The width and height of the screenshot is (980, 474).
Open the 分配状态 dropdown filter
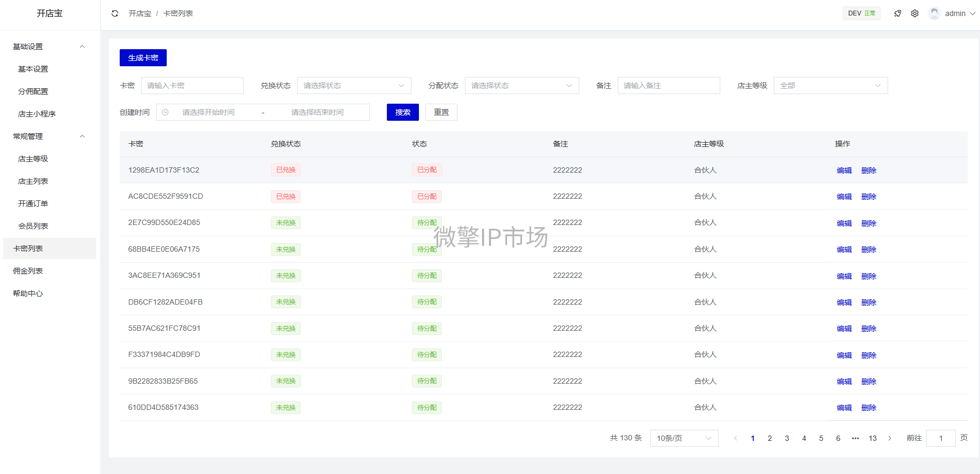tap(522, 86)
